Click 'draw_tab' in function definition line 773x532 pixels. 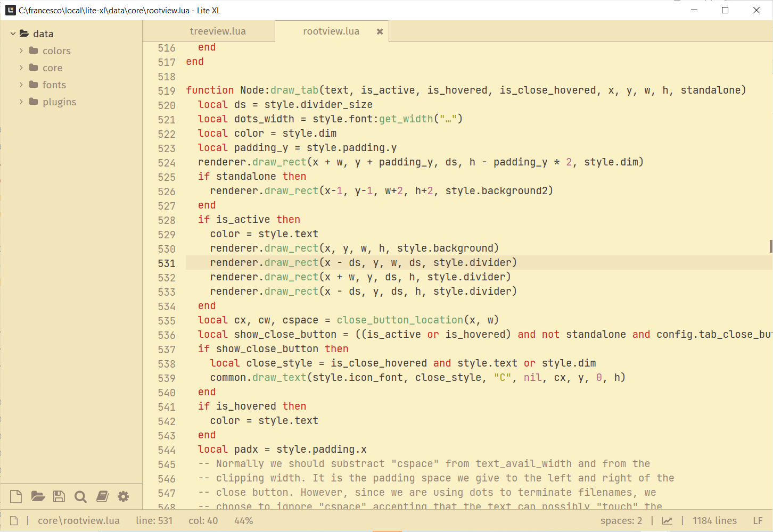[x=294, y=90]
